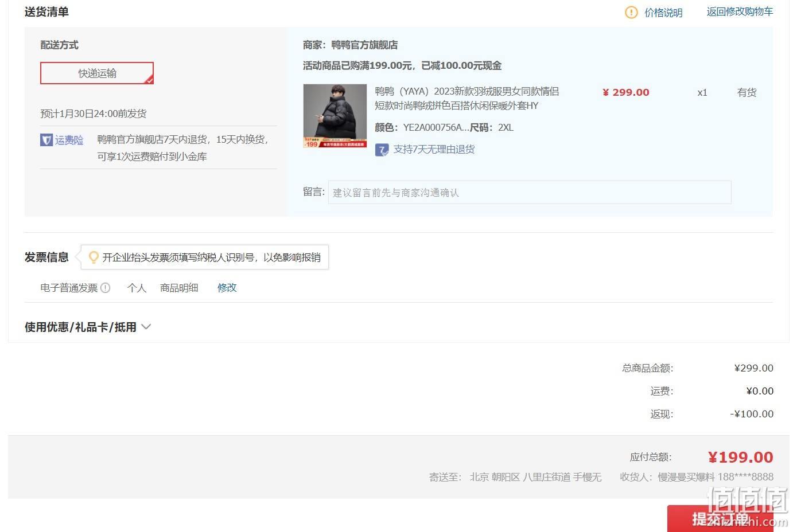The image size is (793, 532).
Task: Click the stock status 有货
Action: point(747,92)
